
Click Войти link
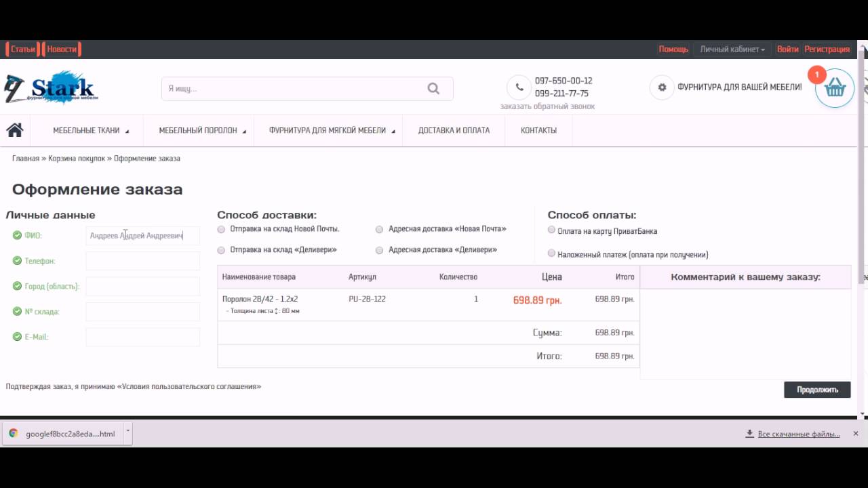click(787, 49)
